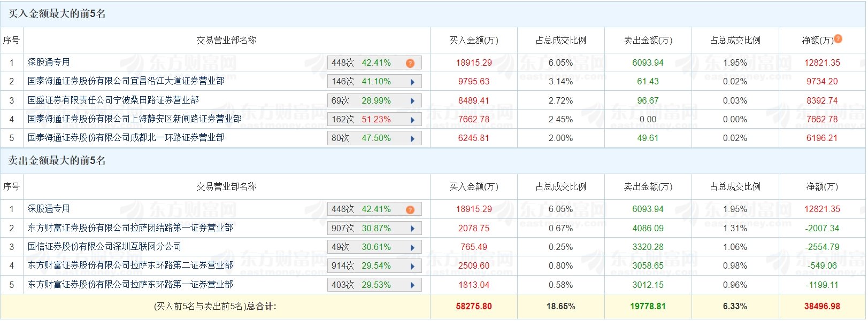This screenshot has width=868, height=321.
Task: Select net amount cell 9734.20
Action: [822, 82]
